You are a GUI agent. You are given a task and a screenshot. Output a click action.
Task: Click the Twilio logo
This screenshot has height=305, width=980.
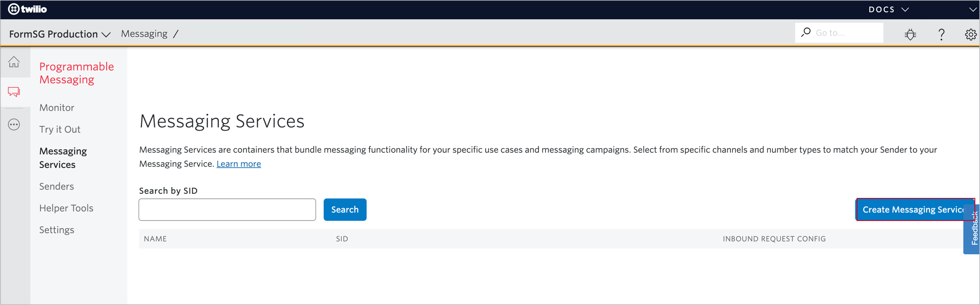28,9
